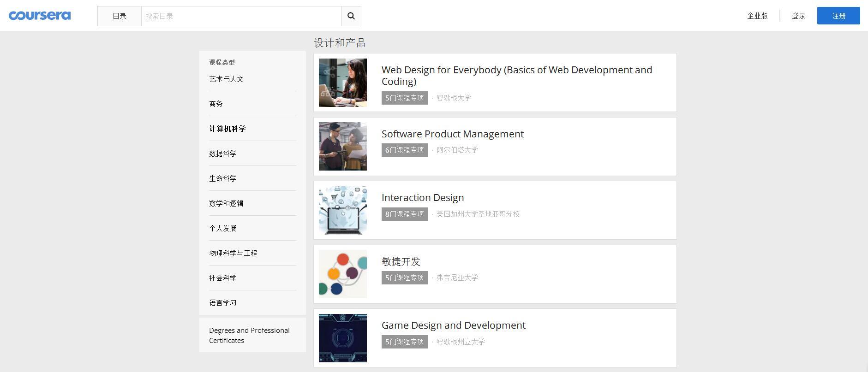Screen dimensions: 868x372
Task: Click the 敏捷开发 colored circles thumbnail
Action: [343, 274]
